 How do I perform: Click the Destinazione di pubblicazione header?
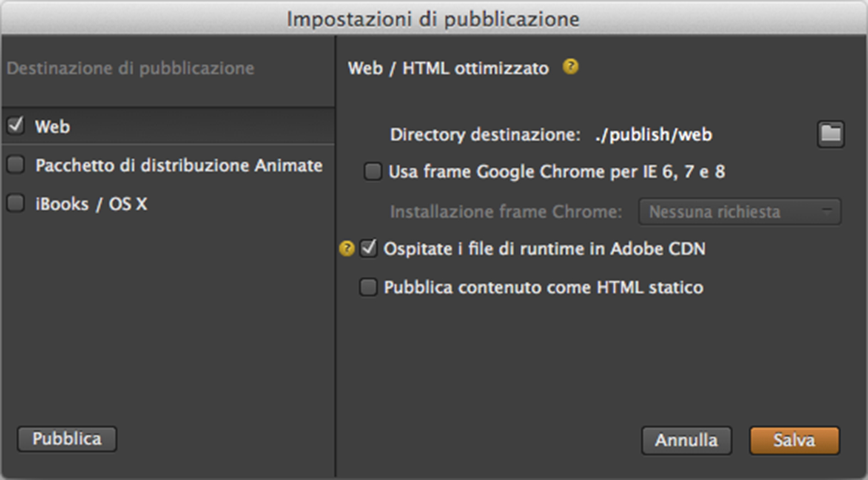pyautogui.click(x=130, y=68)
